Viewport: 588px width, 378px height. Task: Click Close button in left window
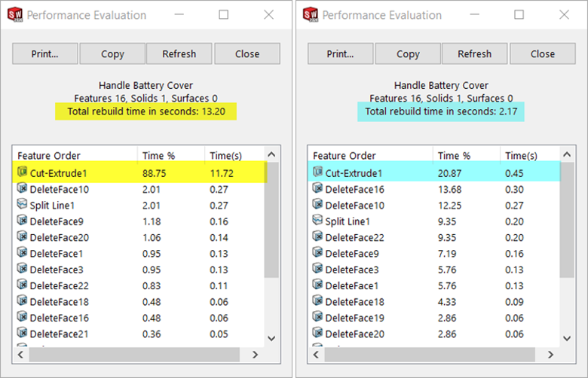(x=247, y=53)
